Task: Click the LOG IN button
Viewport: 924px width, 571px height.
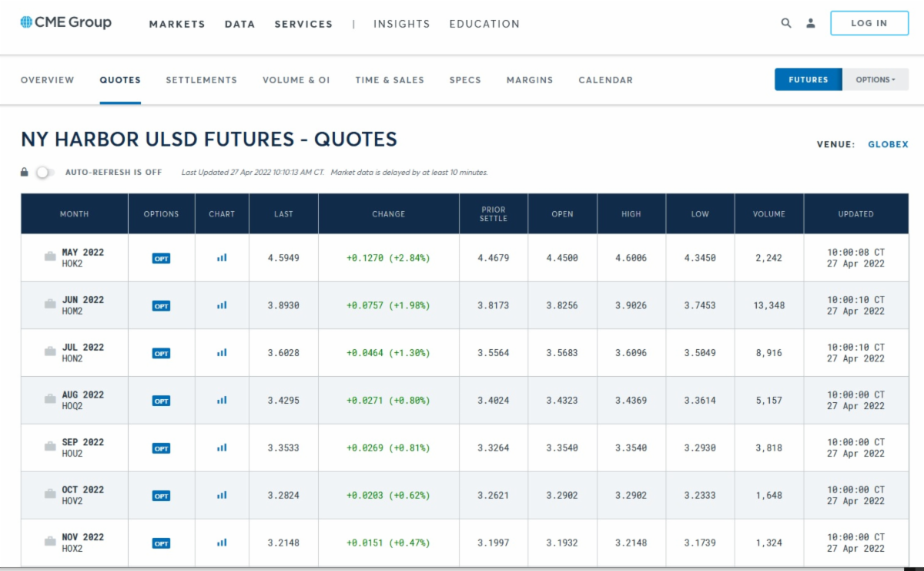Action: pyautogui.click(x=869, y=23)
